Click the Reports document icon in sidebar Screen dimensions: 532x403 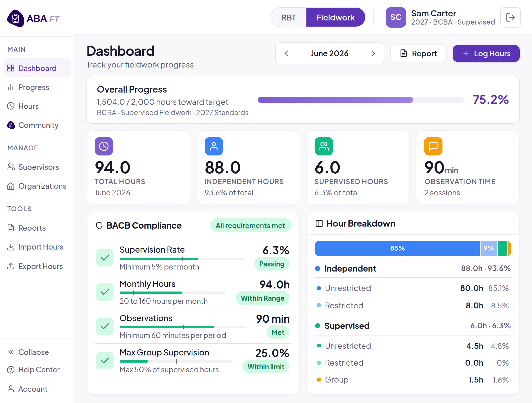pos(11,228)
